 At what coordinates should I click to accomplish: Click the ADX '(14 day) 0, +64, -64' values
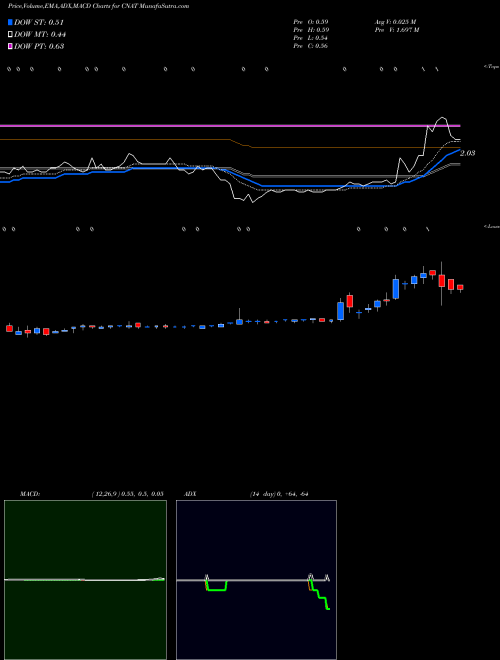[279, 494]
